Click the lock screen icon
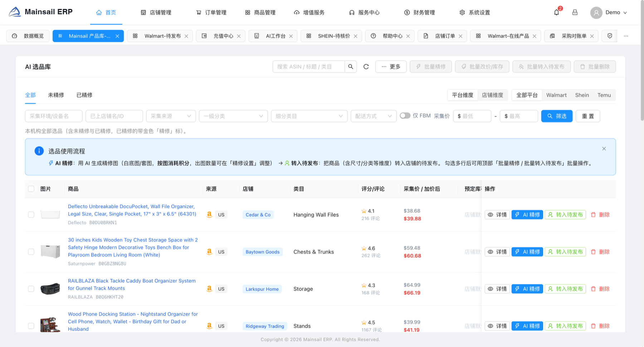This screenshot has height=347, width=644. 575,13
